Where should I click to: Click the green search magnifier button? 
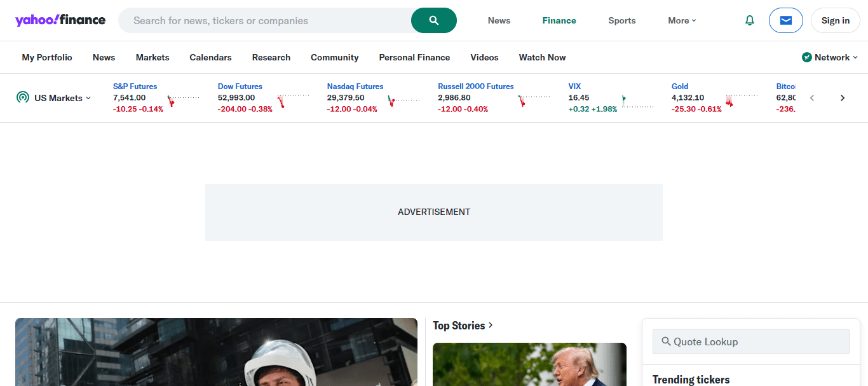(x=434, y=20)
